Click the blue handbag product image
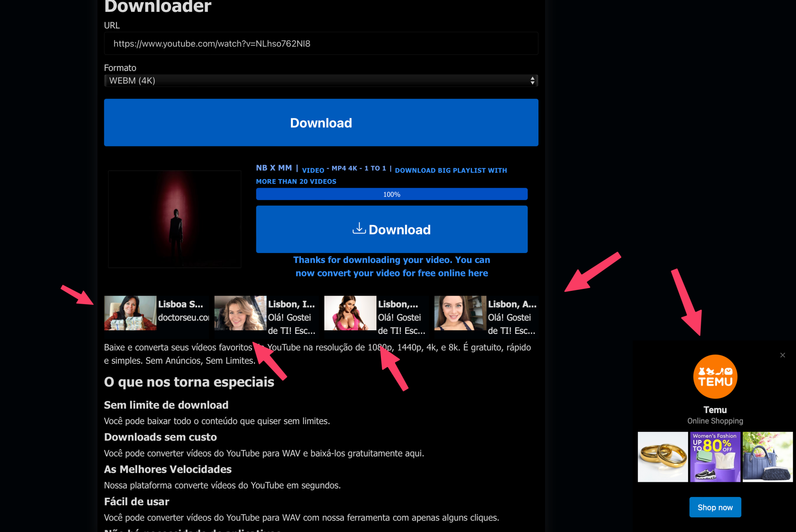This screenshot has width=796, height=532. [767, 457]
